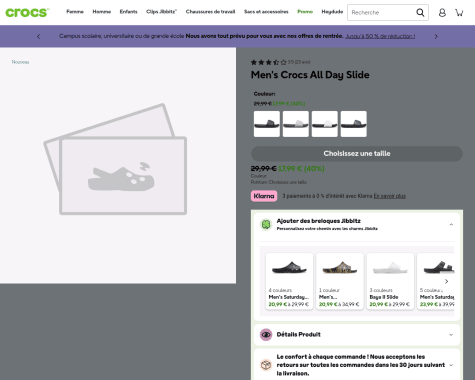Viewport: 475px width, 380px height.
Task: Open the Promo menu
Action: [305, 12]
